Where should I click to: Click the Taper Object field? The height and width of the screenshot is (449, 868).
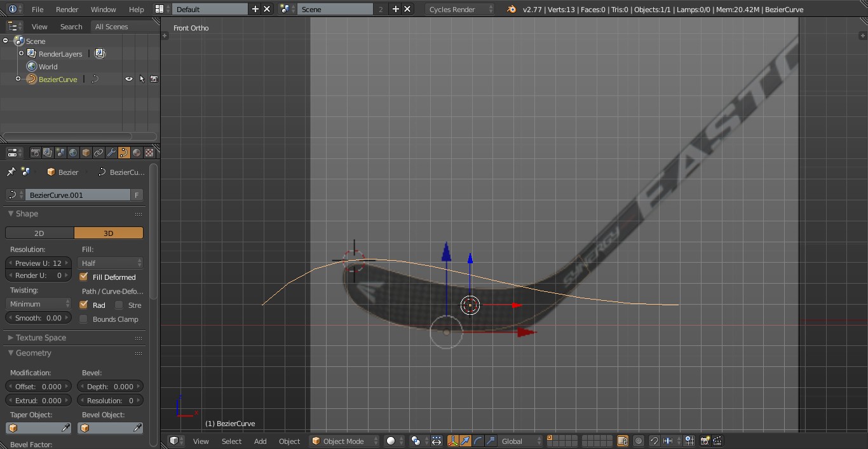coord(39,428)
